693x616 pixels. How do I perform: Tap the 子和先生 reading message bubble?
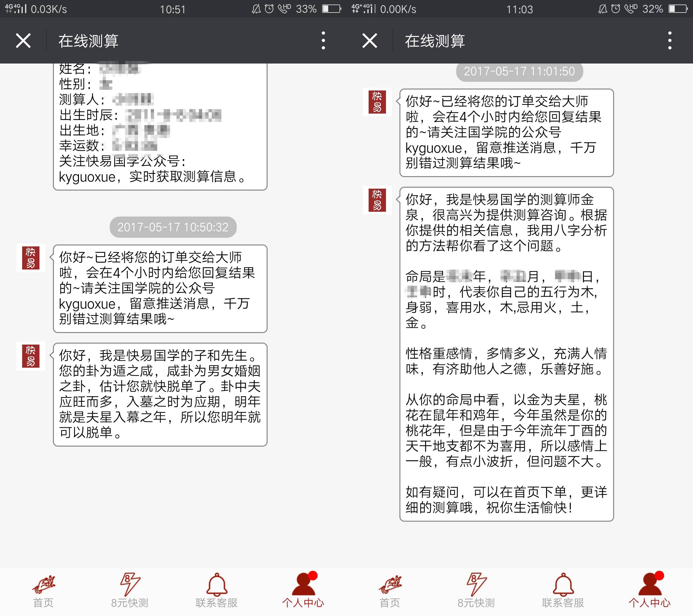pyautogui.click(x=160, y=395)
